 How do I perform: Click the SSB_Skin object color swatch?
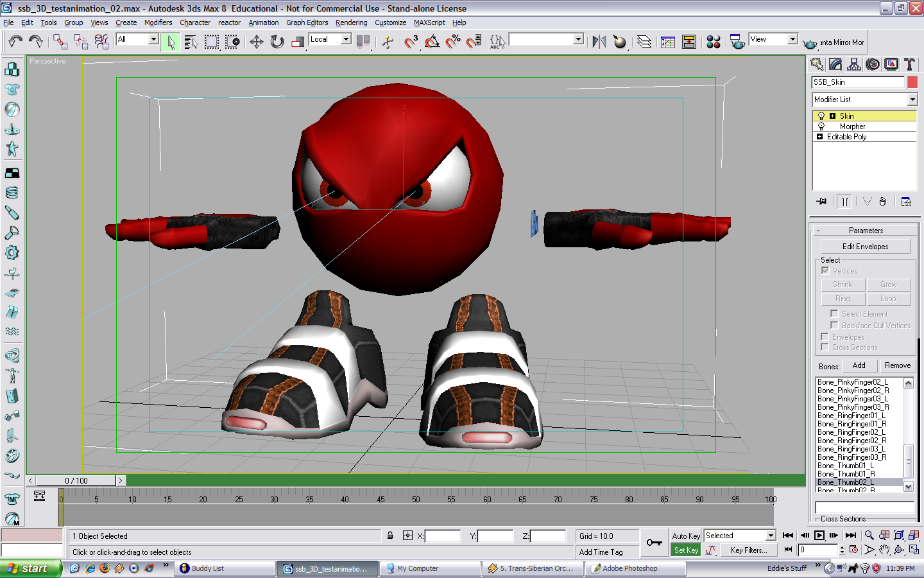pos(912,82)
